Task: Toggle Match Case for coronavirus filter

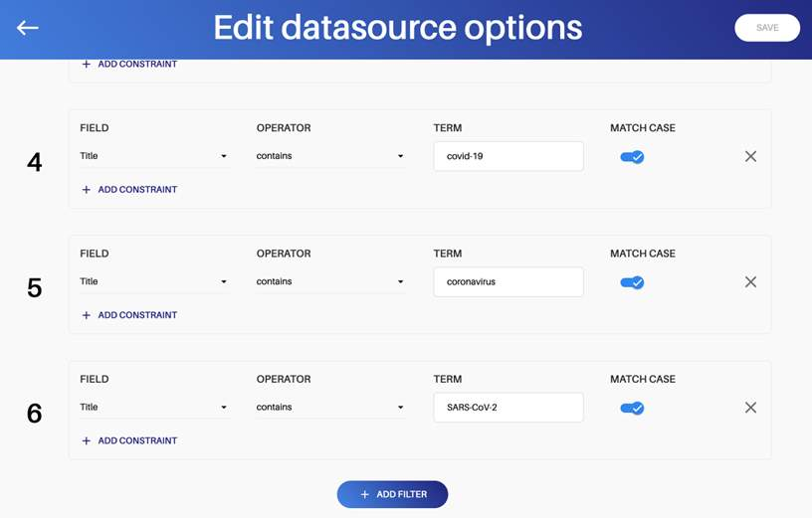Action: pyautogui.click(x=632, y=282)
